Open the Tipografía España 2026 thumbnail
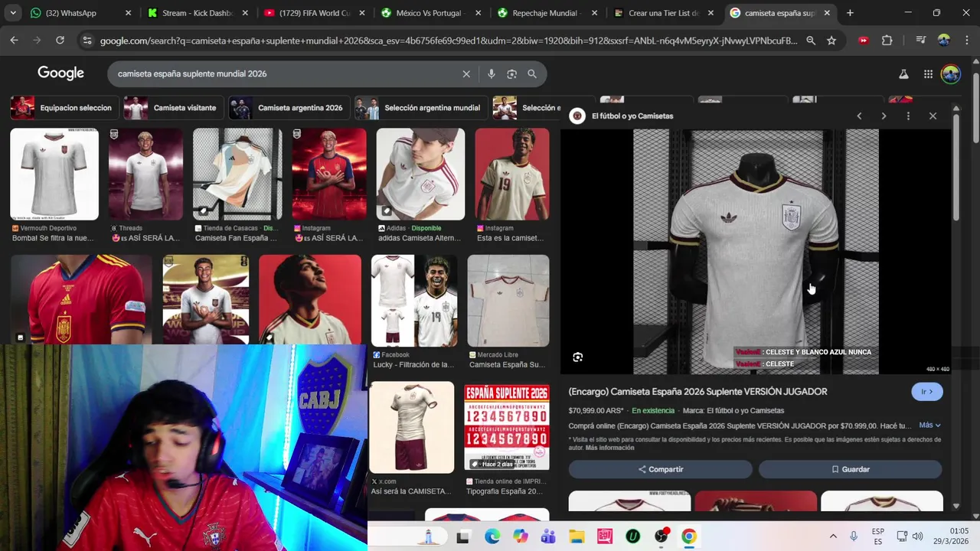 507,427
